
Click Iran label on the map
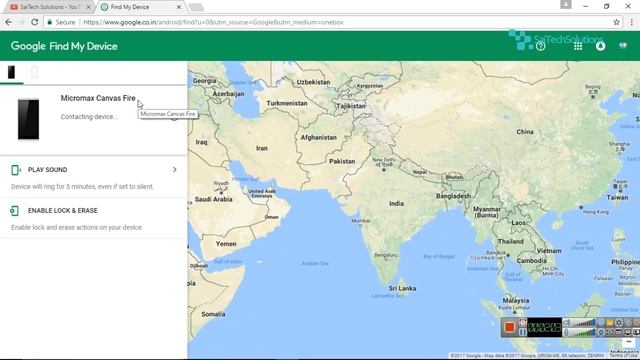coord(262,148)
